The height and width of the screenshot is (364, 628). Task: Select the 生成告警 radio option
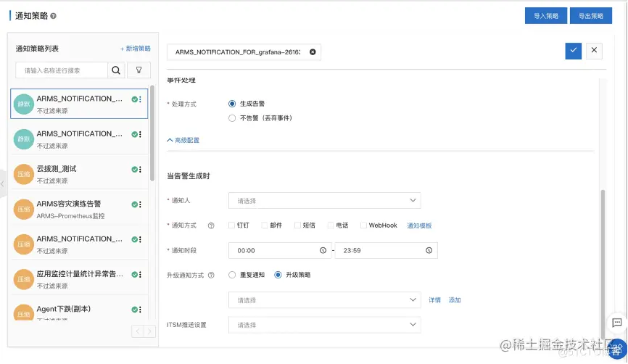(232, 104)
